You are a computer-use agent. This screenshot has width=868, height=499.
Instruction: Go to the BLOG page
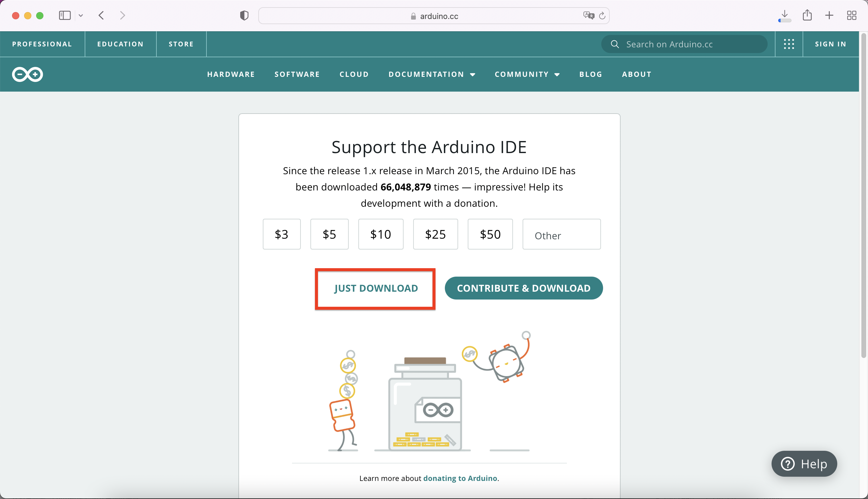(x=591, y=74)
